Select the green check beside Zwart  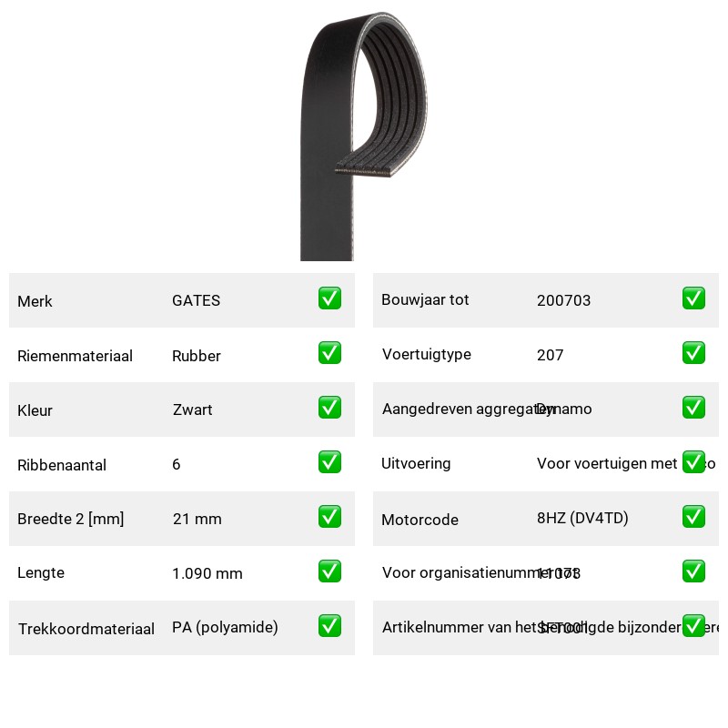click(x=329, y=407)
